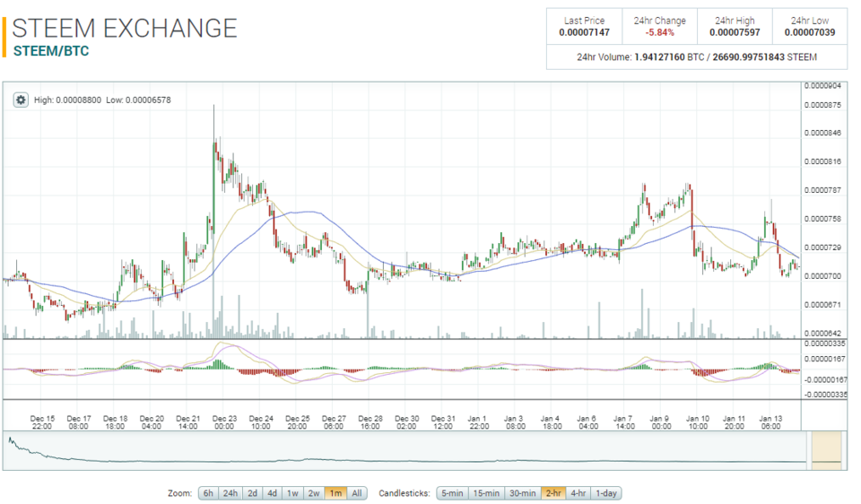Open chart settings gear icon
The width and height of the screenshot is (861, 504).
tap(21, 100)
